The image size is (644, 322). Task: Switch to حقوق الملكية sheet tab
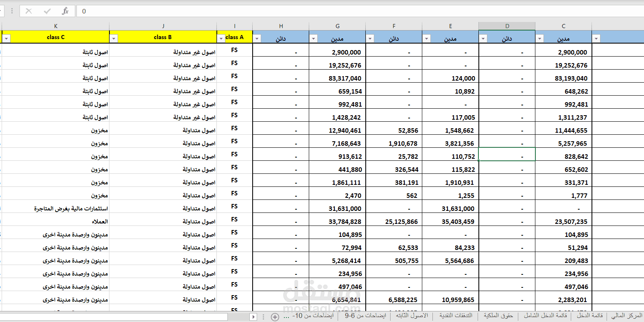(x=498, y=315)
